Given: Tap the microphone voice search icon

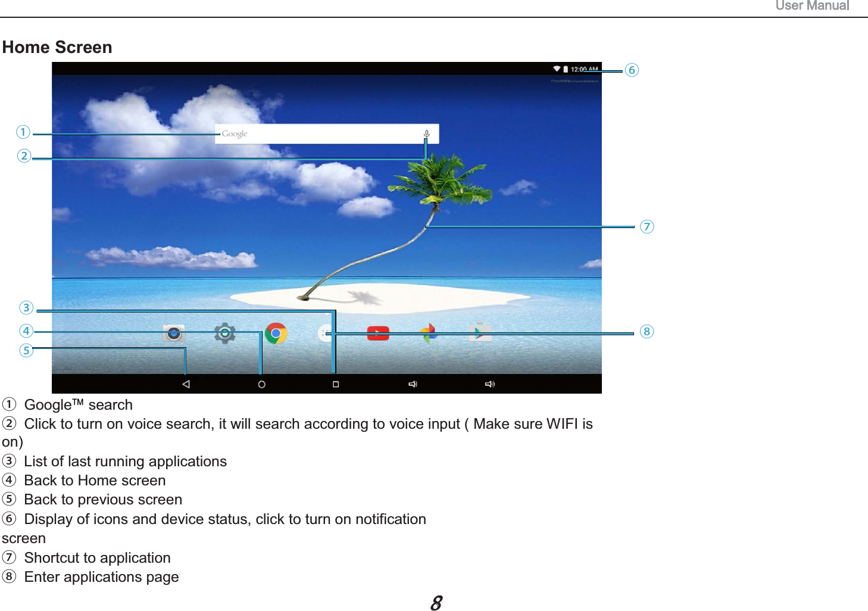Looking at the screenshot, I should click(426, 134).
